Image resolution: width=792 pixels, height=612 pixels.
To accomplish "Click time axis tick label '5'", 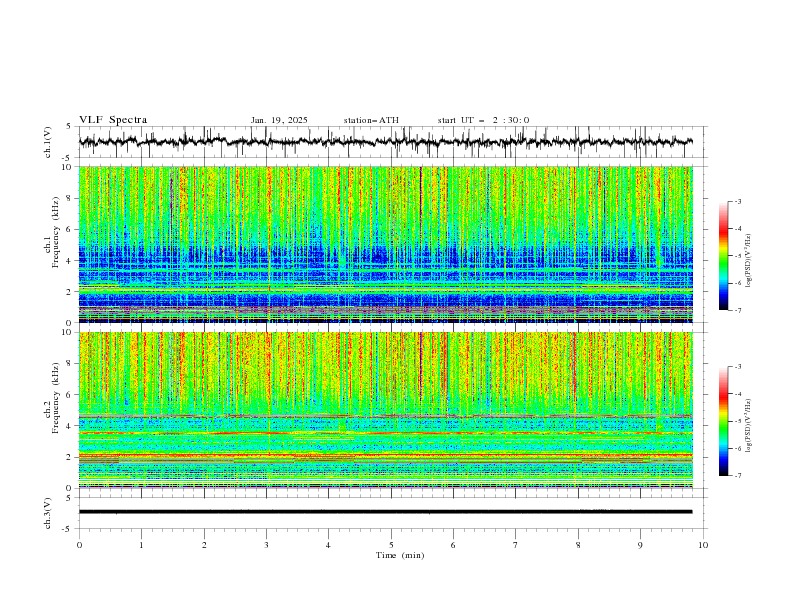I will click(391, 545).
